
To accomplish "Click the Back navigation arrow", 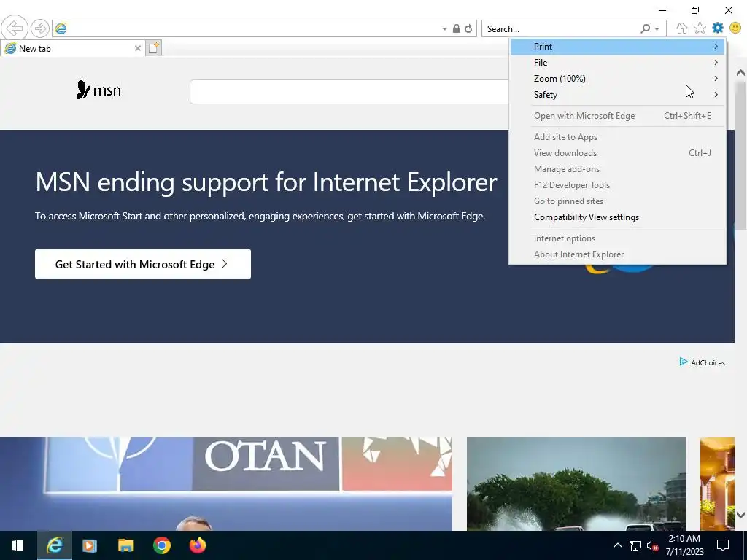I will tap(15, 28).
